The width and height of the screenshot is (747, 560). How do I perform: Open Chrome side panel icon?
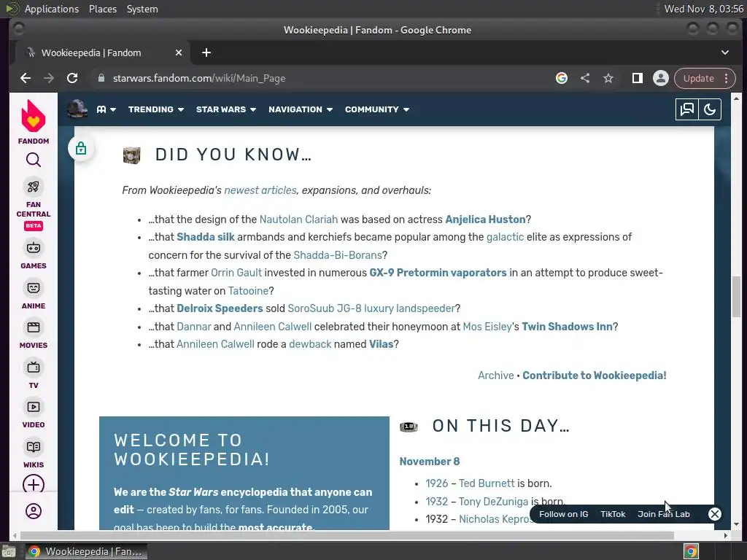[x=638, y=78]
